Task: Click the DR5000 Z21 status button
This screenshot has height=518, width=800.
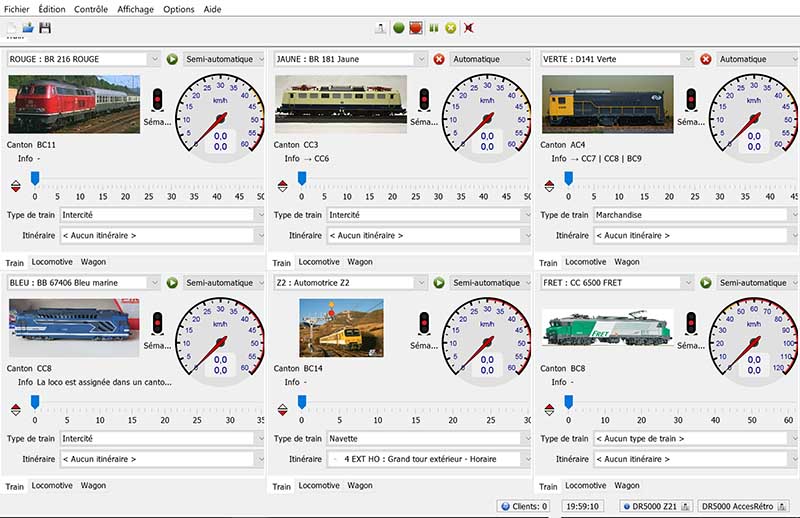Action: click(654, 507)
